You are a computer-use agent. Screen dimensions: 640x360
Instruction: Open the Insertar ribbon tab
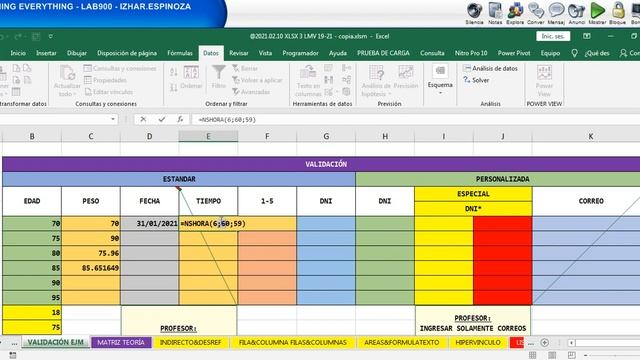pyautogui.click(x=46, y=53)
